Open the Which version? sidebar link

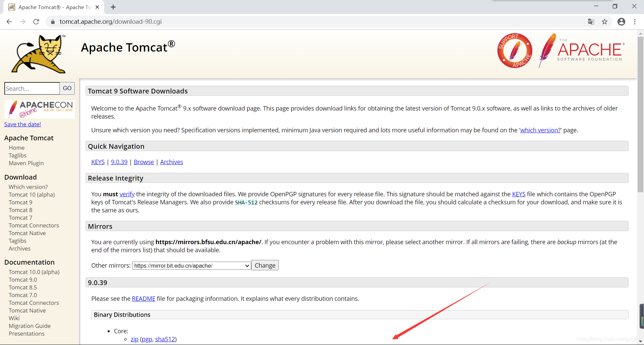click(28, 187)
